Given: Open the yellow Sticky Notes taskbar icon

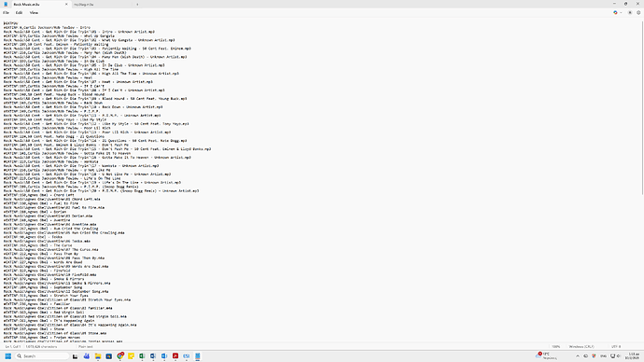Looking at the screenshot, I should pyautogui.click(x=131, y=355).
